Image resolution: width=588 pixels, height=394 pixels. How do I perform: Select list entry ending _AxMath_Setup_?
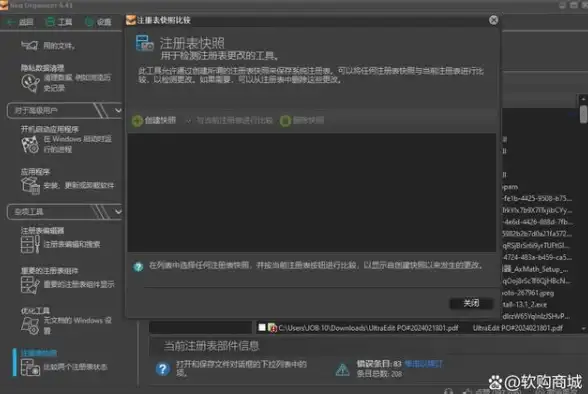(536, 269)
